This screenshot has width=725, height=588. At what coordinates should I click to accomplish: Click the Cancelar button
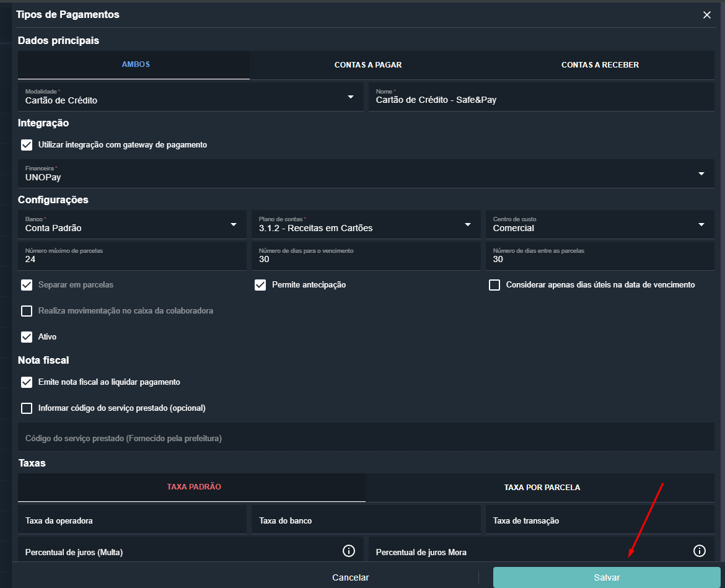pyautogui.click(x=351, y=577)
